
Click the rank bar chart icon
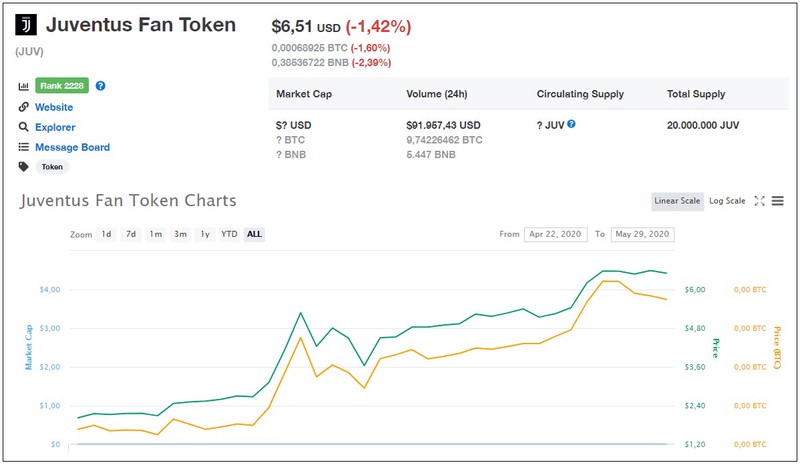(23, 86)
